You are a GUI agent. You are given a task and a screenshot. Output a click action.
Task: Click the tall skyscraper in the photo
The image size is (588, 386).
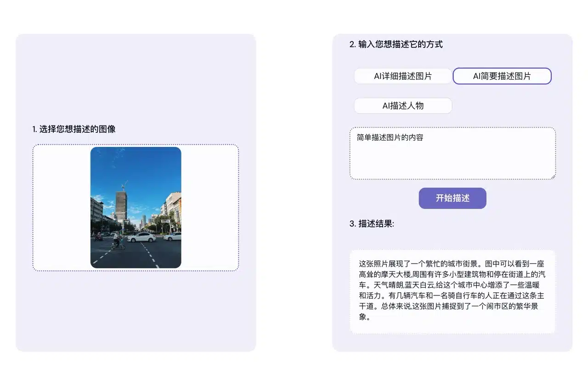(x=121, y=206)
